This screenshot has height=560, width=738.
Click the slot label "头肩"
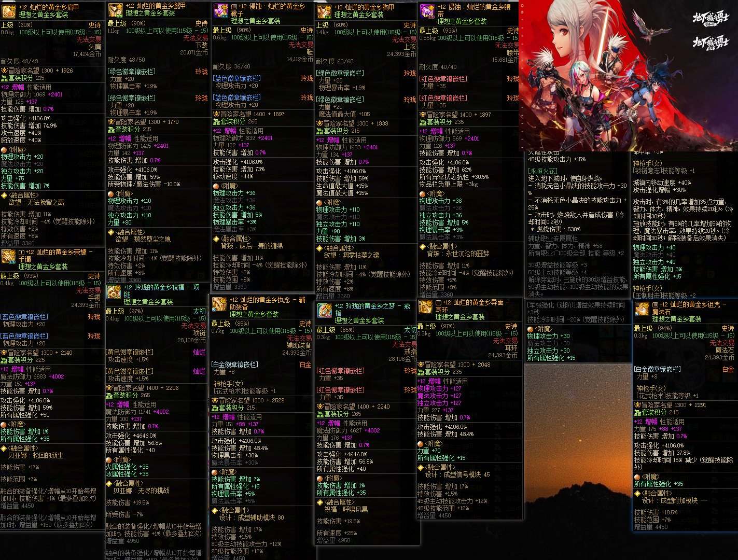click(95, 47)
